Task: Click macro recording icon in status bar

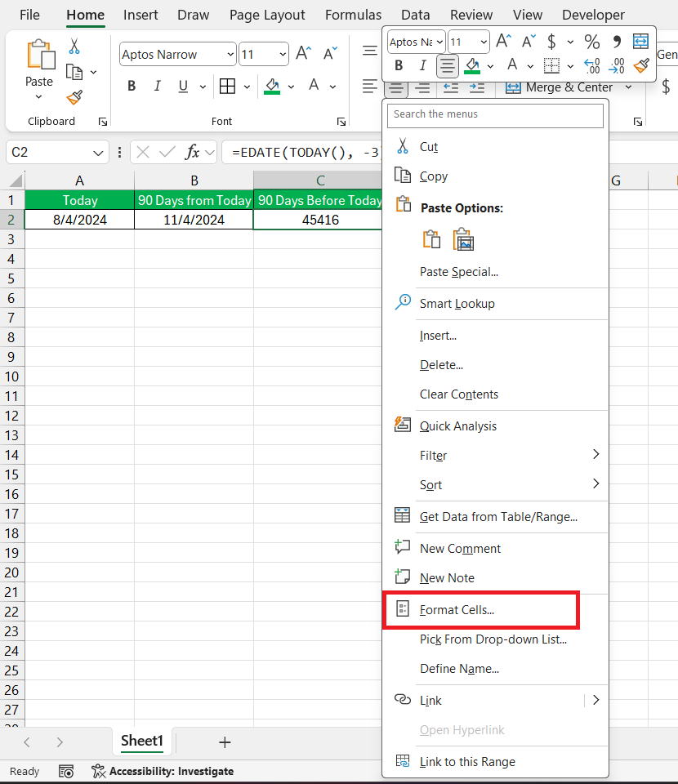Action: click(x=66, y=772)
